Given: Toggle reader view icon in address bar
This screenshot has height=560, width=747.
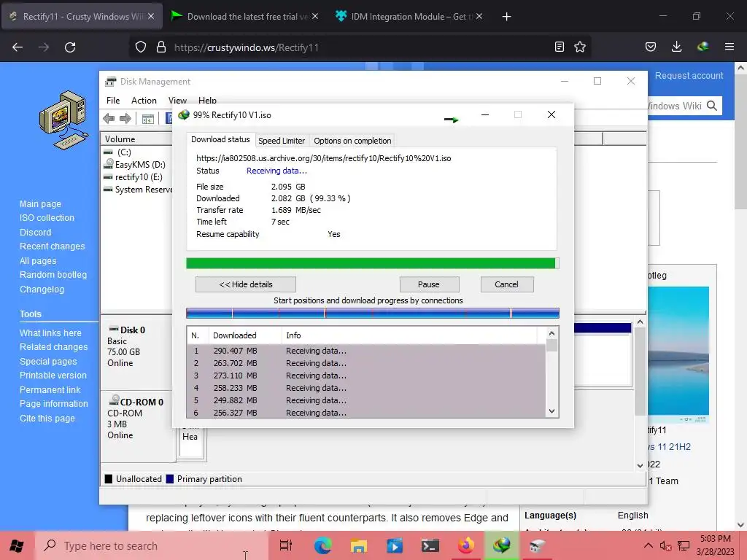Looking at the screenshot, I should click(560, 47).
